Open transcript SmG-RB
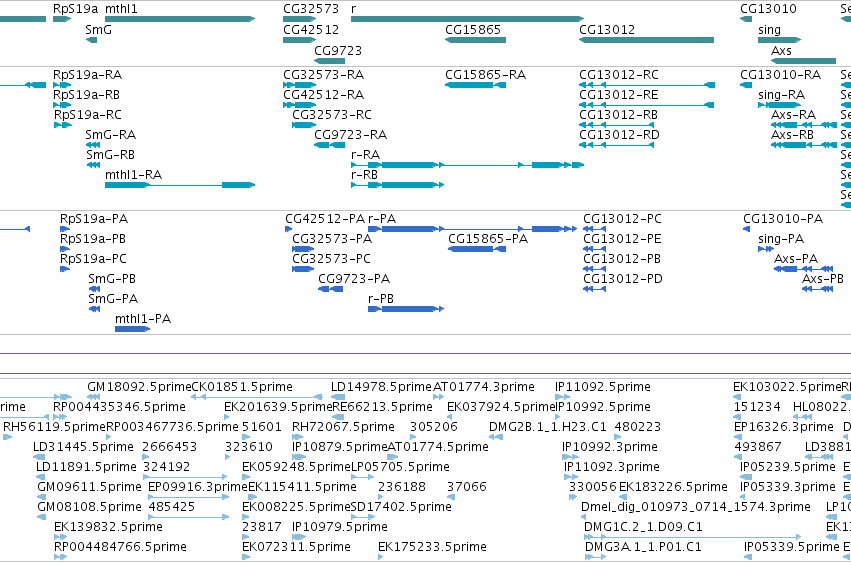The image size is (851, 562). [x=93, y=165]
